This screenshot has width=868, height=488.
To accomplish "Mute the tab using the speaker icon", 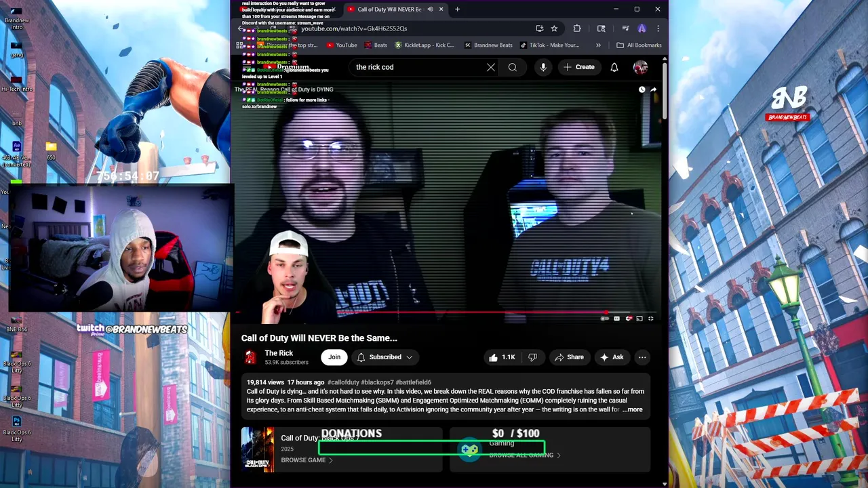I will pos(430,9).
